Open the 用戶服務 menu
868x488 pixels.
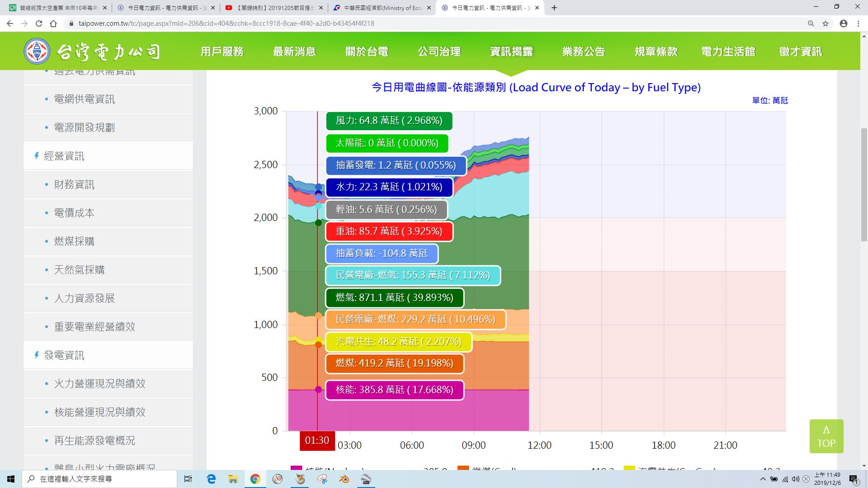[222, 52]
